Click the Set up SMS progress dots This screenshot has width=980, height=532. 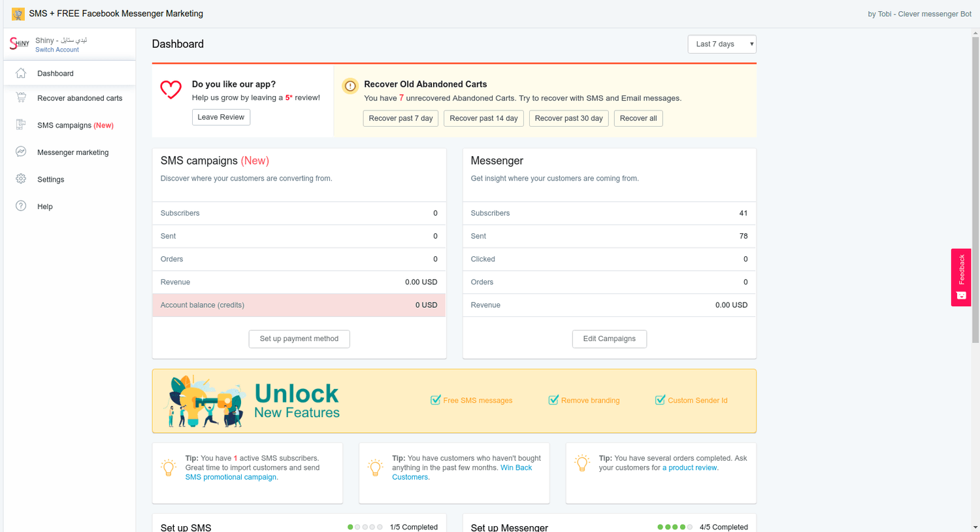coord(365,527)
